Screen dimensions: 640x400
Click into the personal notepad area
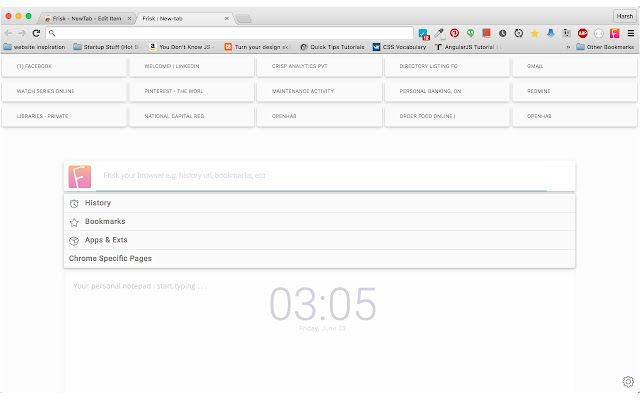320,333
